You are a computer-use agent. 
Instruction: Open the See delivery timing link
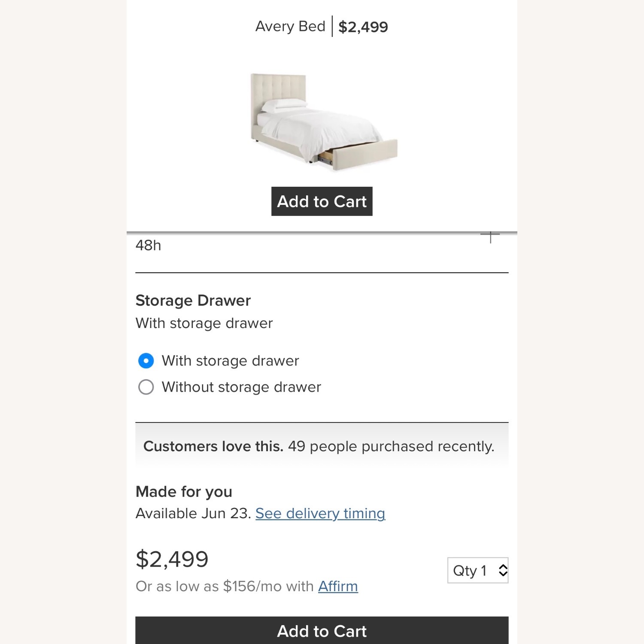pyautogui.click(x=320, y=513)
